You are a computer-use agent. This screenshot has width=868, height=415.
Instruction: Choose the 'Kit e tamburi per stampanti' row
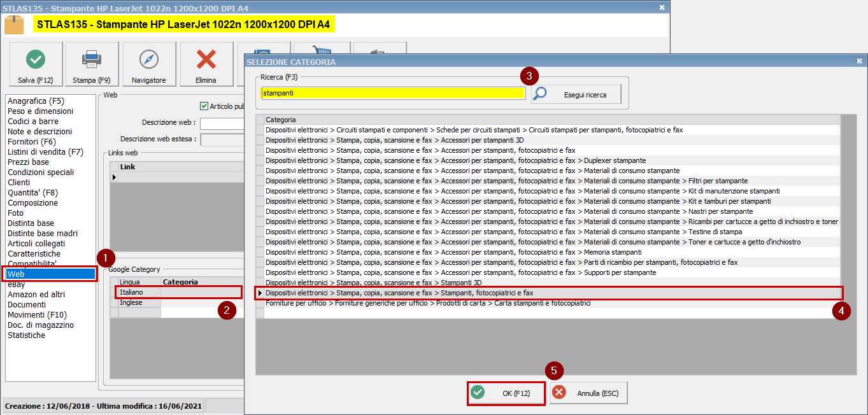[552, 201]
